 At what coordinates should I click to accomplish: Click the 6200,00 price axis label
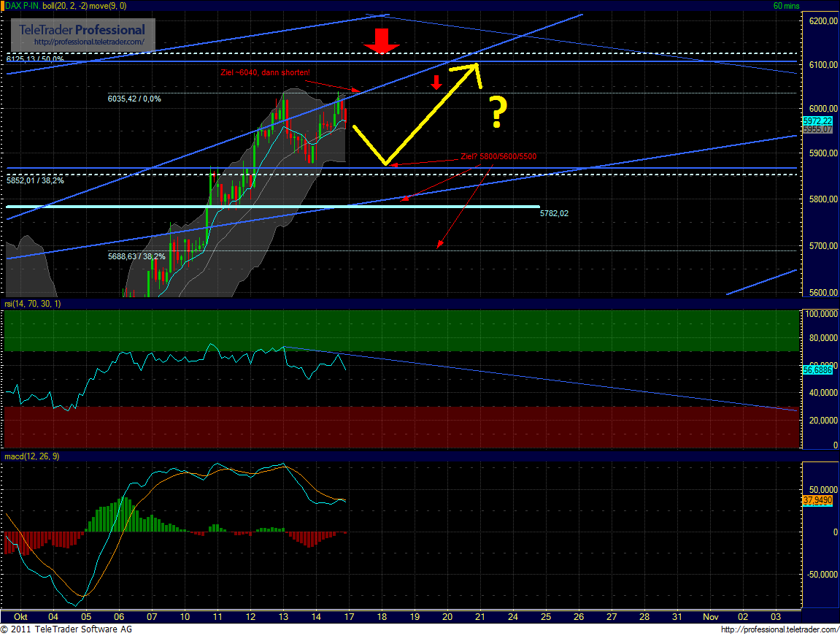pos(823,21)
